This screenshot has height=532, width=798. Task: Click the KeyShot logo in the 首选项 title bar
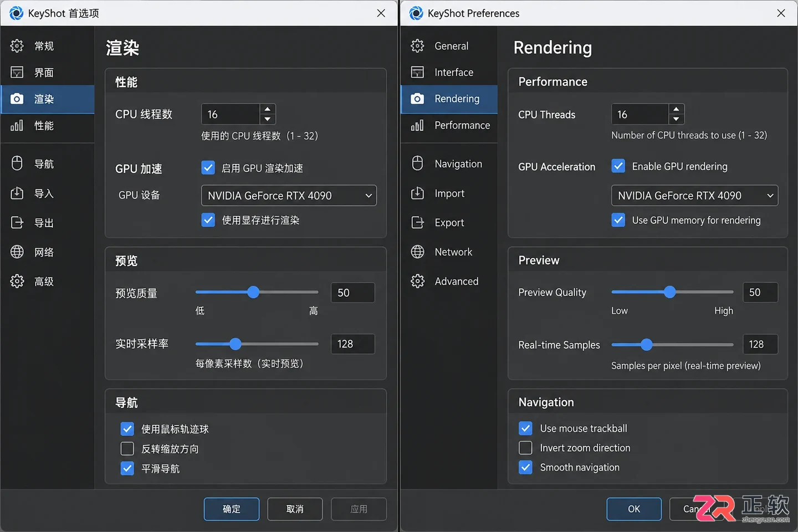[16, 13]
